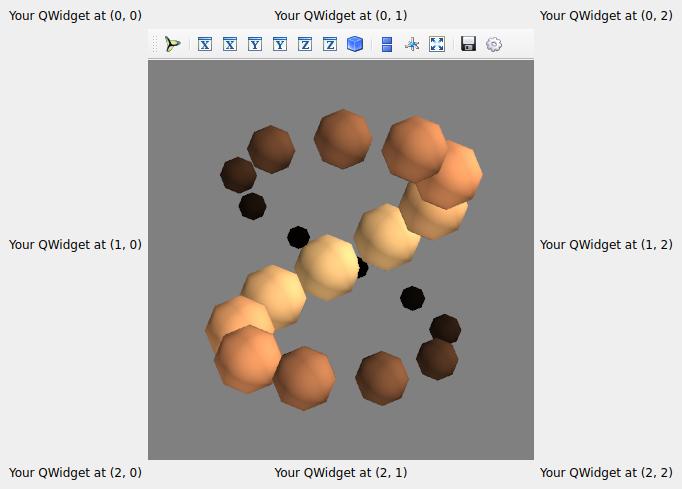Viewport: 682px width, 489px height.
Task: Save the scene using the floppy disk icon
Action: point(468,44)
